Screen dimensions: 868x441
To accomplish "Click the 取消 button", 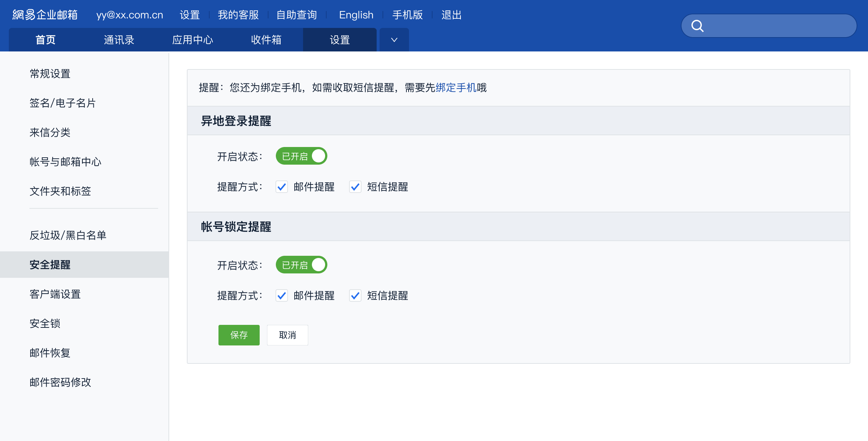I will tap(287, 335).
